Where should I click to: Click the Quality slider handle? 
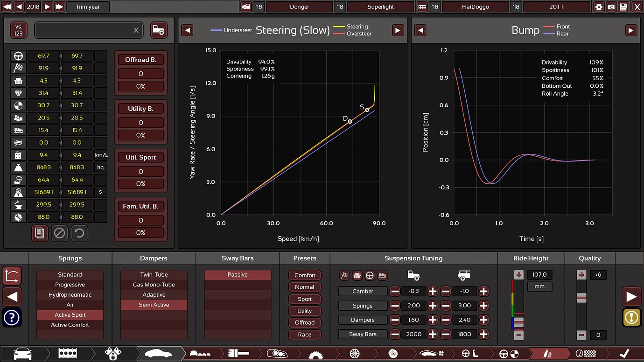click(581, 298)
